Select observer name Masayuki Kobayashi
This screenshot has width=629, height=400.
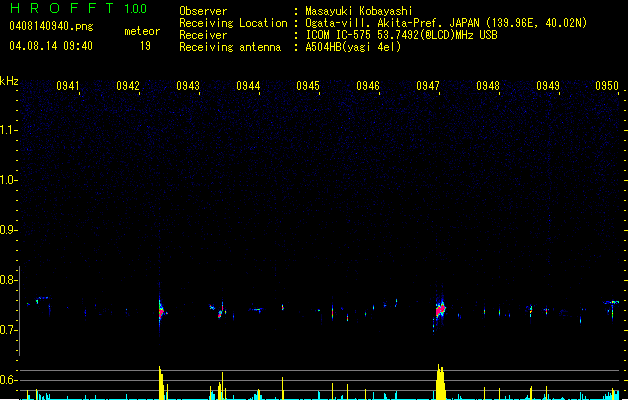359,11
